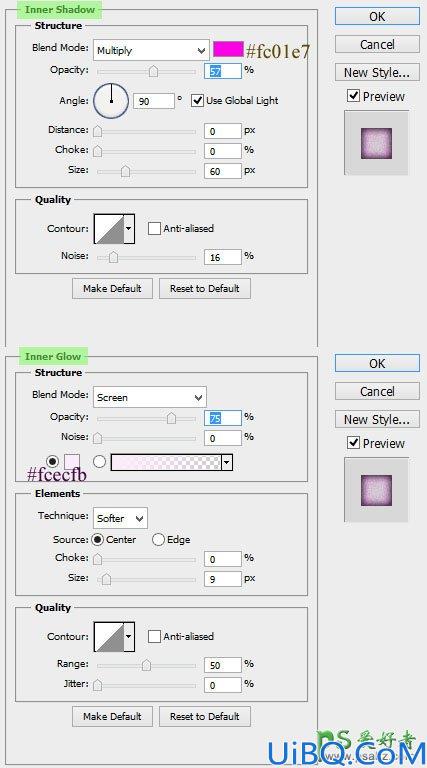Open the Inner Shadow Contour curve thumbnail
Screen dimensions: 427x768
109,229
